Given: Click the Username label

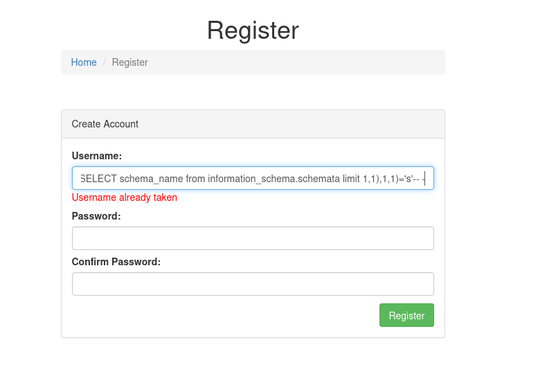Looking at the screenshot, I should point(97,156).
